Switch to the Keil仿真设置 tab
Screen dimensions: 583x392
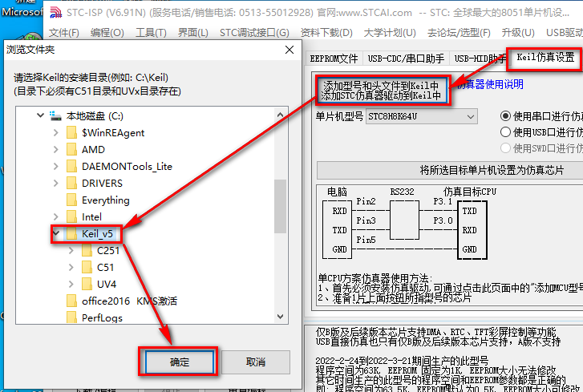pyautogui.click(x=545, y=58)
